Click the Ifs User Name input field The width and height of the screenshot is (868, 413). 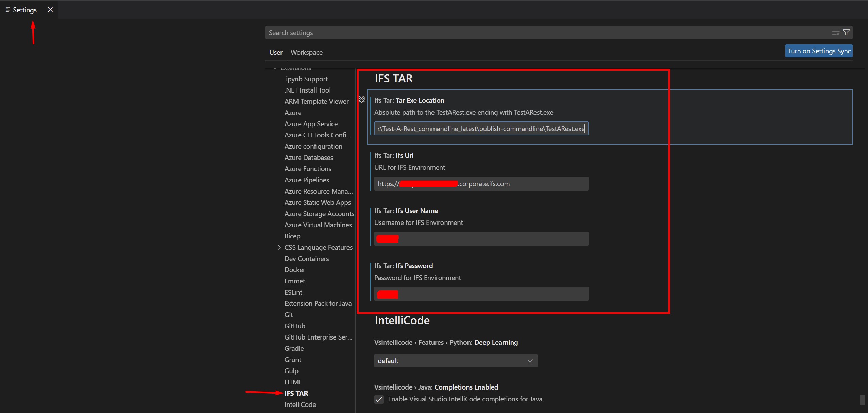[481, 239]
